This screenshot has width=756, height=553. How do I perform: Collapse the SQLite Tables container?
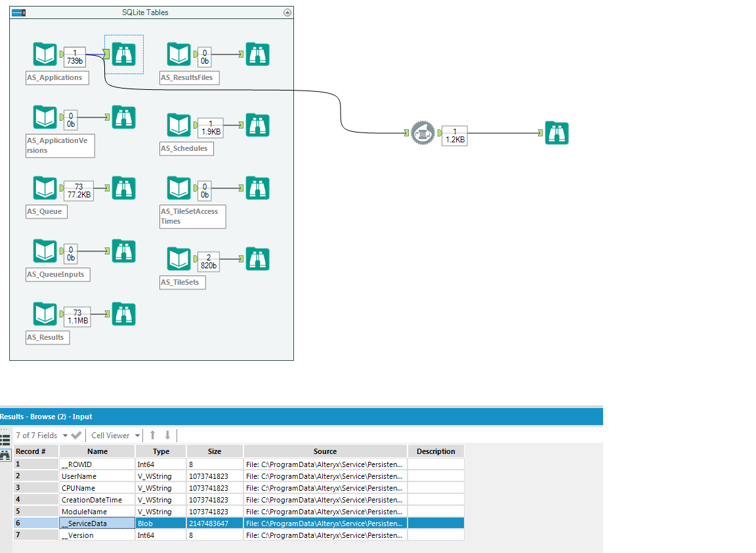click(x=287, y=12)
